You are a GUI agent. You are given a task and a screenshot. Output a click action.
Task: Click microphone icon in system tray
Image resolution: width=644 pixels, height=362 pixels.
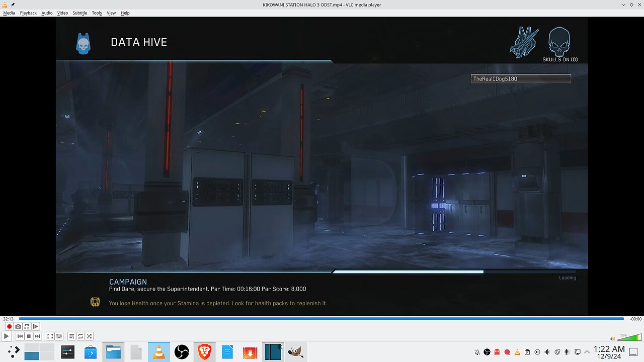click(568, 352)
